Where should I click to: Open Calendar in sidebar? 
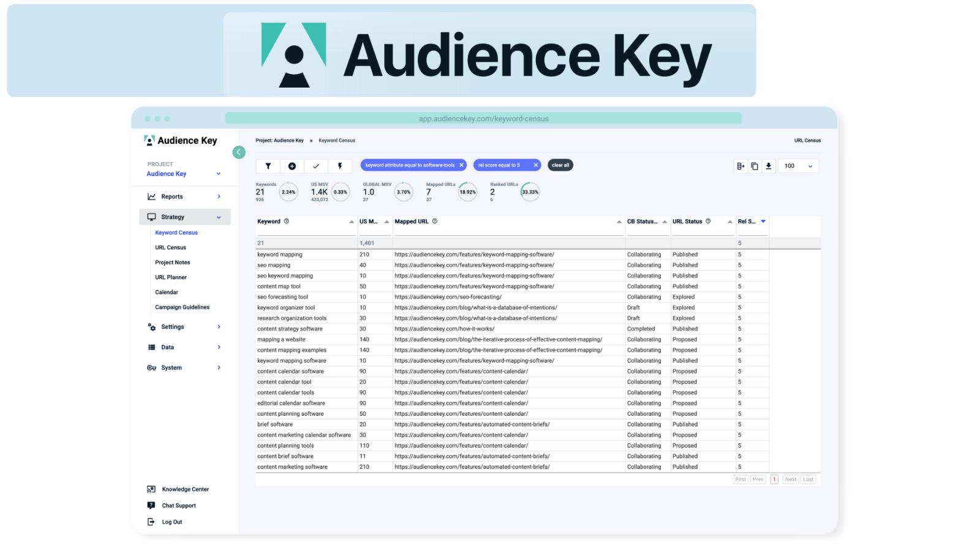(x=167, y=293)
